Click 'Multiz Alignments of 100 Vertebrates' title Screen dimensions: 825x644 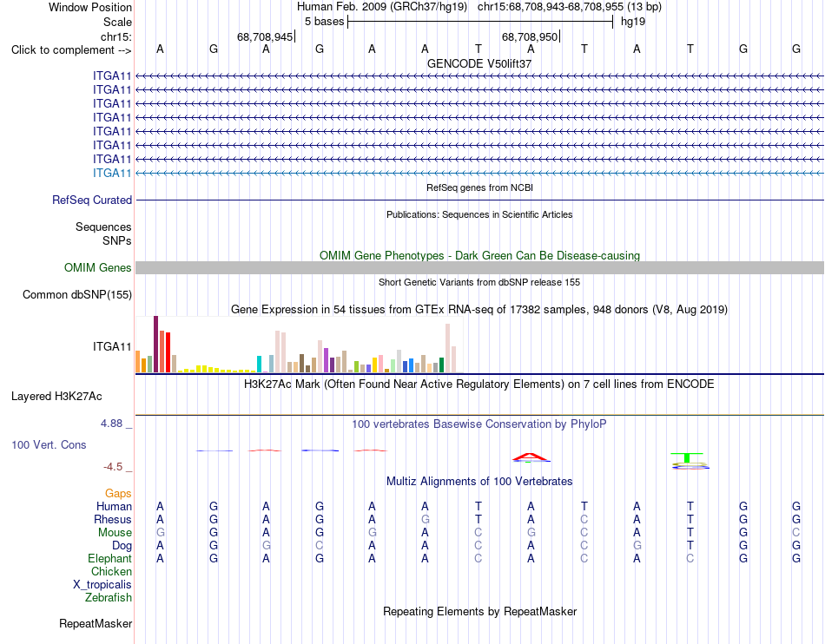tap(479, 481)
